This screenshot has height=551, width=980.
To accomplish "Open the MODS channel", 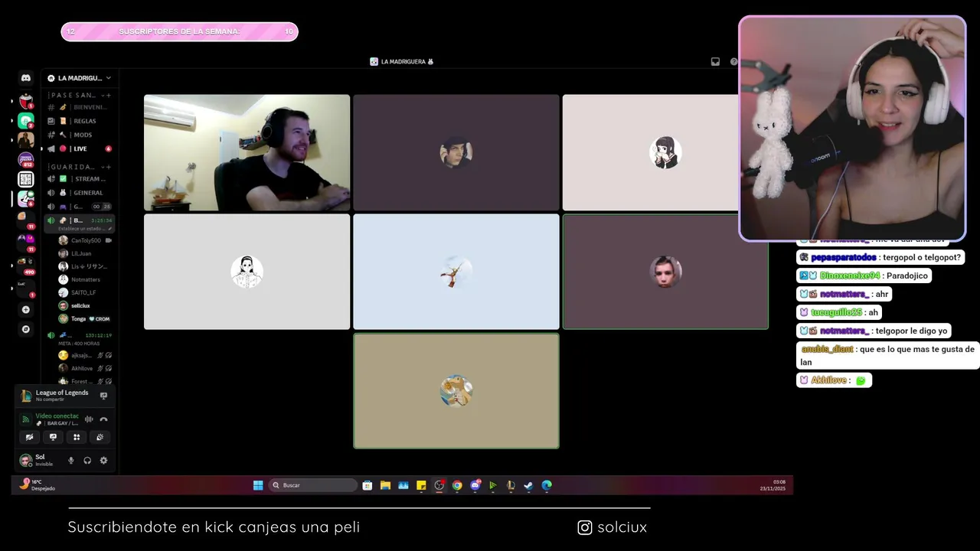I will pos(79,135).
